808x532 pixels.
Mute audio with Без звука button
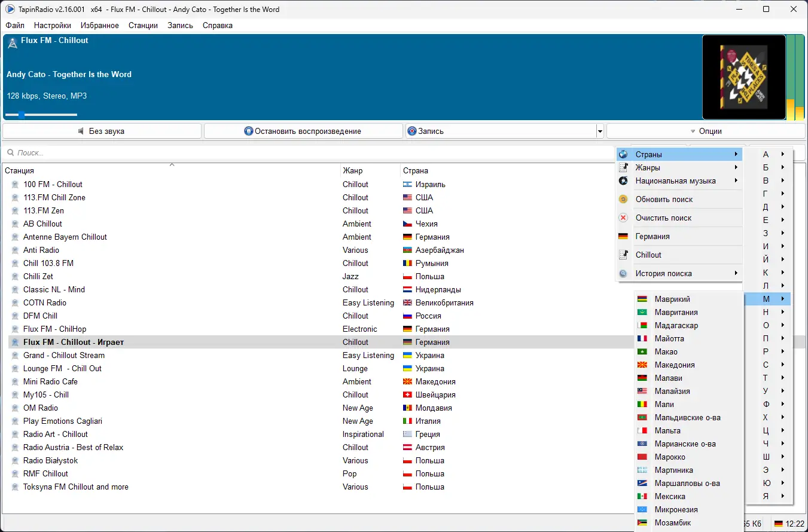point(102,131)
